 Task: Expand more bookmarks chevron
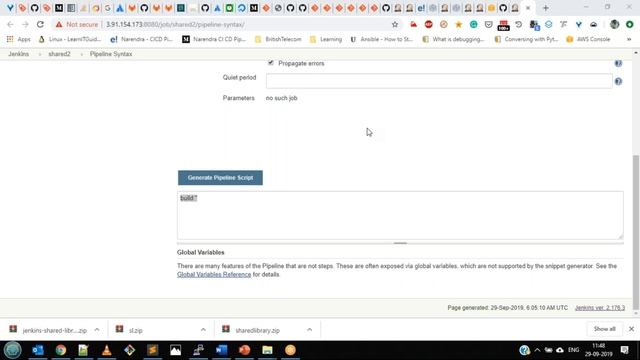[629, 39]
